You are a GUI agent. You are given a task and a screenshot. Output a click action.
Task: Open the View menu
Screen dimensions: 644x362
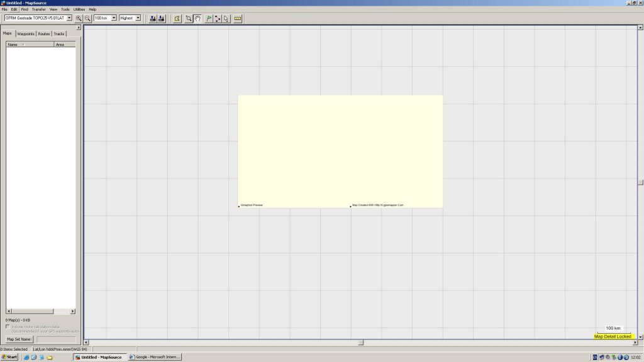53,9
